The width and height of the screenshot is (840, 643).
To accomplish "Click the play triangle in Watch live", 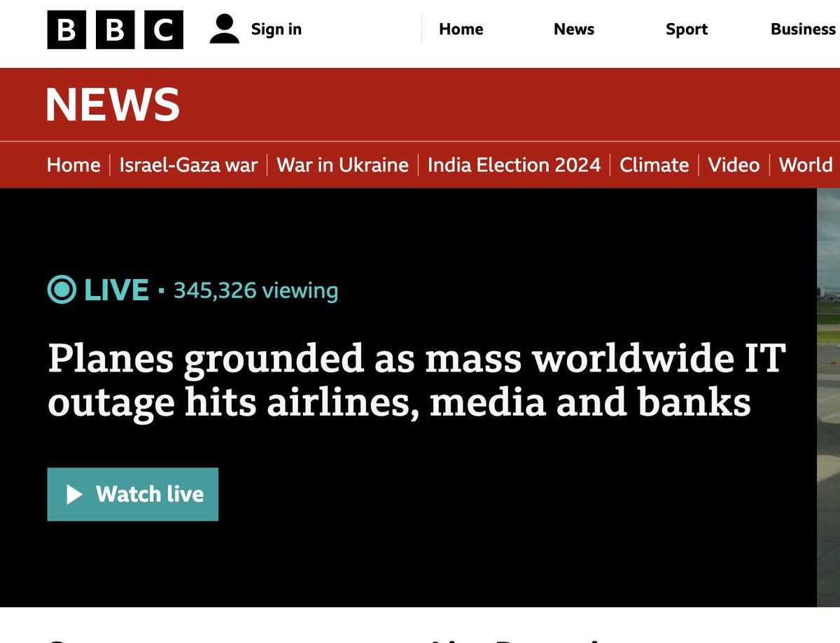I will pyautogui.click(x=74, y=495).
